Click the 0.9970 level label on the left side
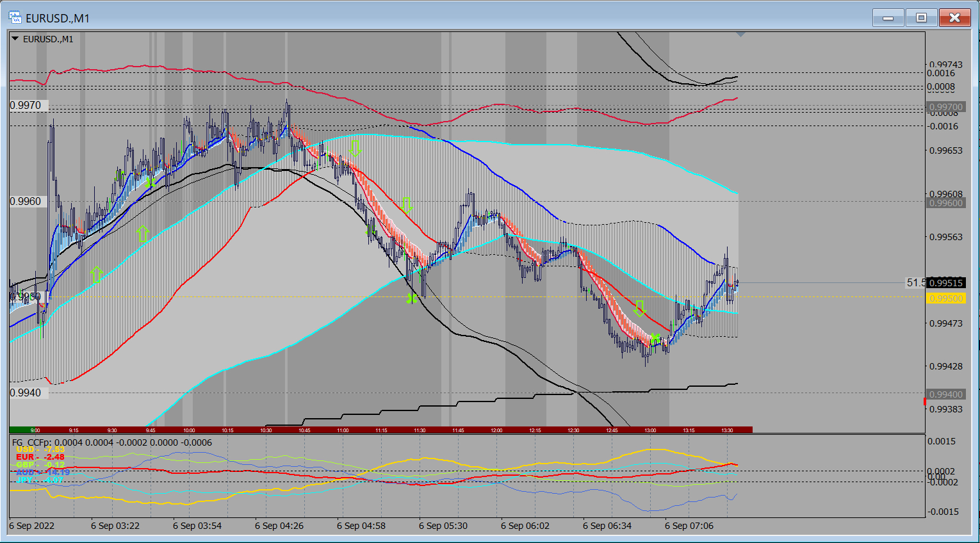The height and width of the screenshot is (543, 980). [x=26, y=106]
